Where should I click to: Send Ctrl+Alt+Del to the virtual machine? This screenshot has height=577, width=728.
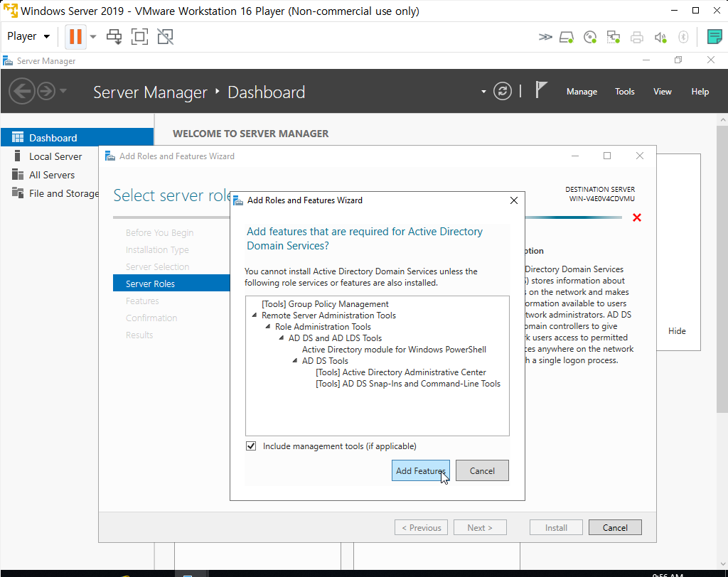(x=114, y=37)
